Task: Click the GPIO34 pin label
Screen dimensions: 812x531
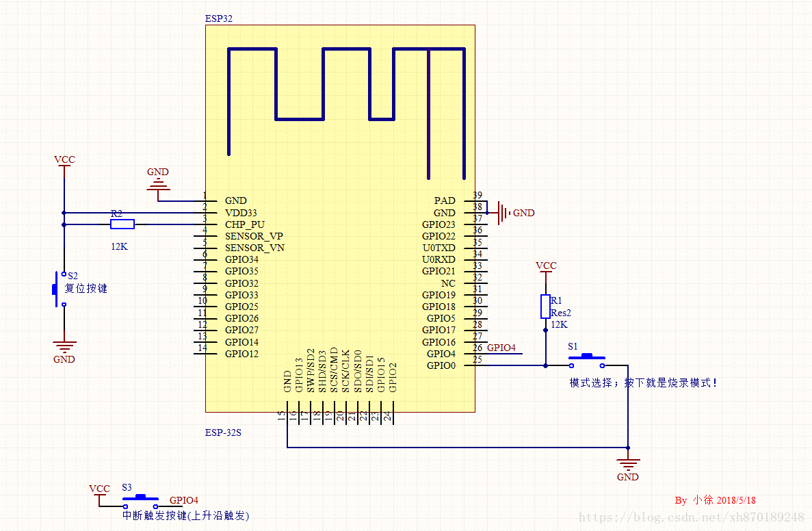Action: point(242,259)
